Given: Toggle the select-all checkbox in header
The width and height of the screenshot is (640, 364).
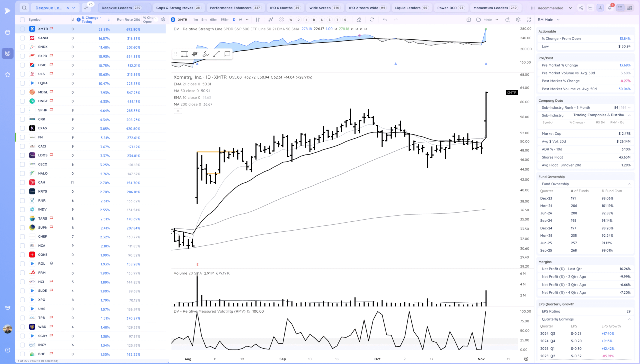Looking at the screenshot, I should pyautogui.click(x=22, y=19).
